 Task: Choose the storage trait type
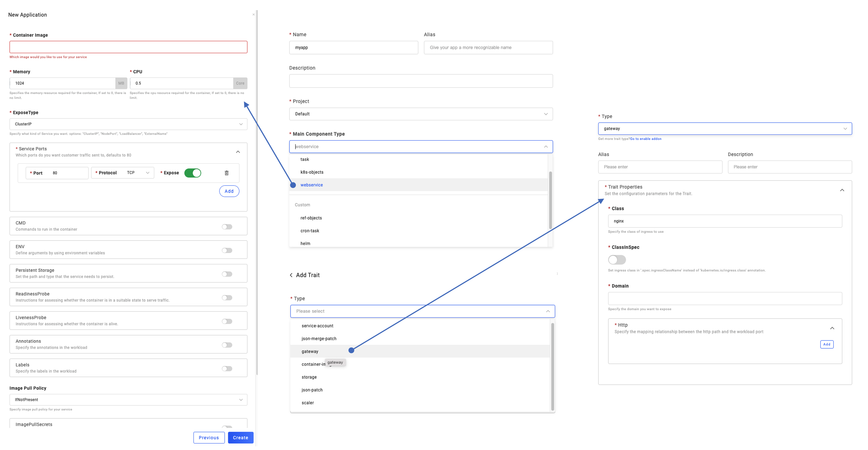[x=309, y=377]
